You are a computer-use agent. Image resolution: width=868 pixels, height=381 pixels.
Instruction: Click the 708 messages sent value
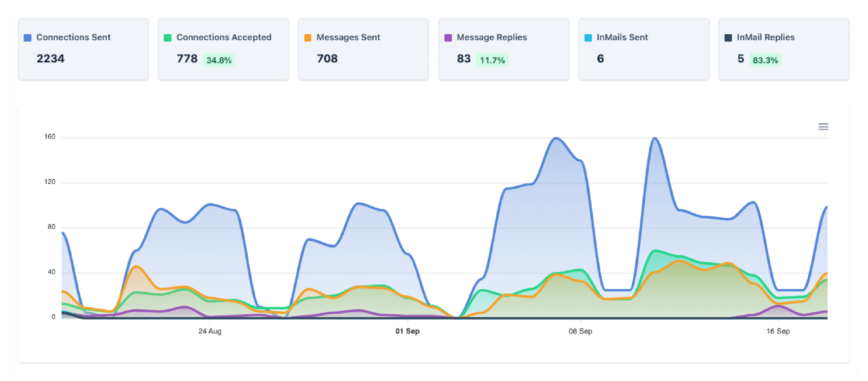[x=327, y=59]
